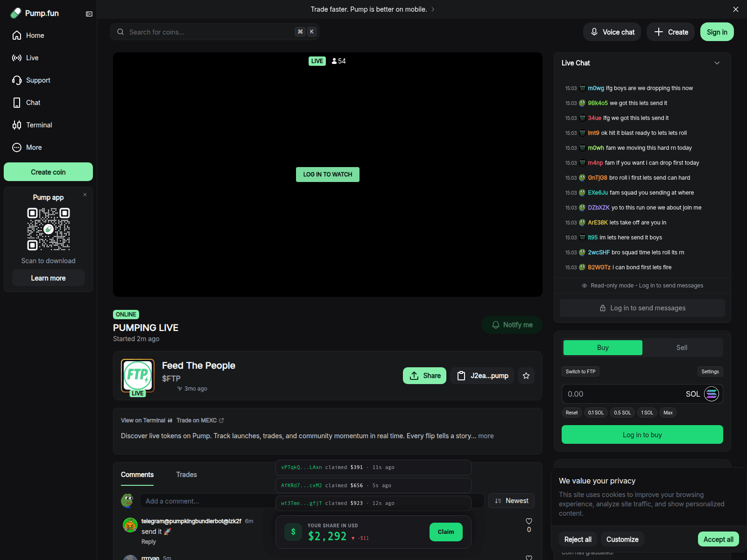Expand the description with more

[x=486, y=436]
